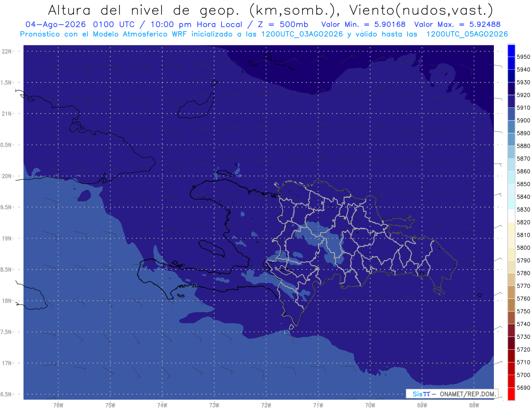Click the color bar segment between 5900 and 5910
532x411 pixels.
pyautogui.click(x=511, y=114)
